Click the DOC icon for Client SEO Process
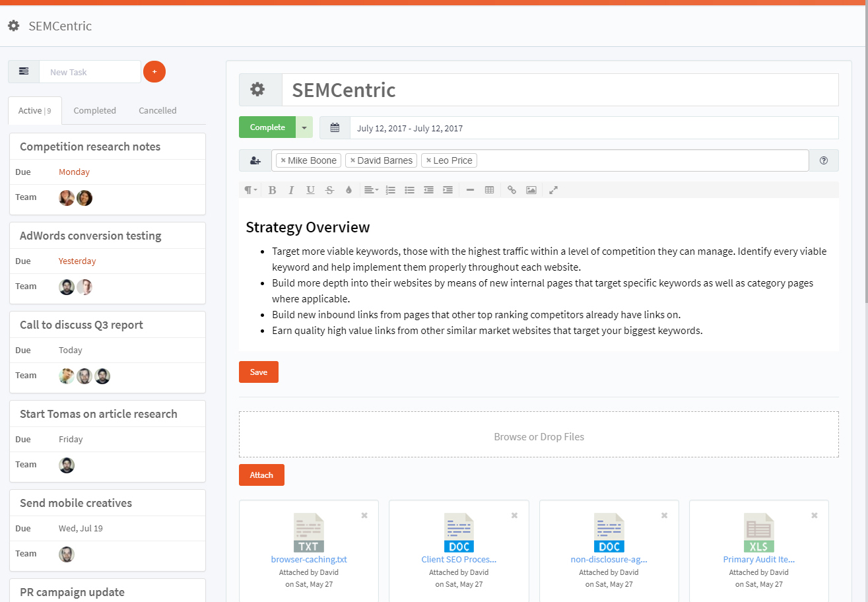Image resolution: width=868 pixels, height=602 pixels. [459, 533]
